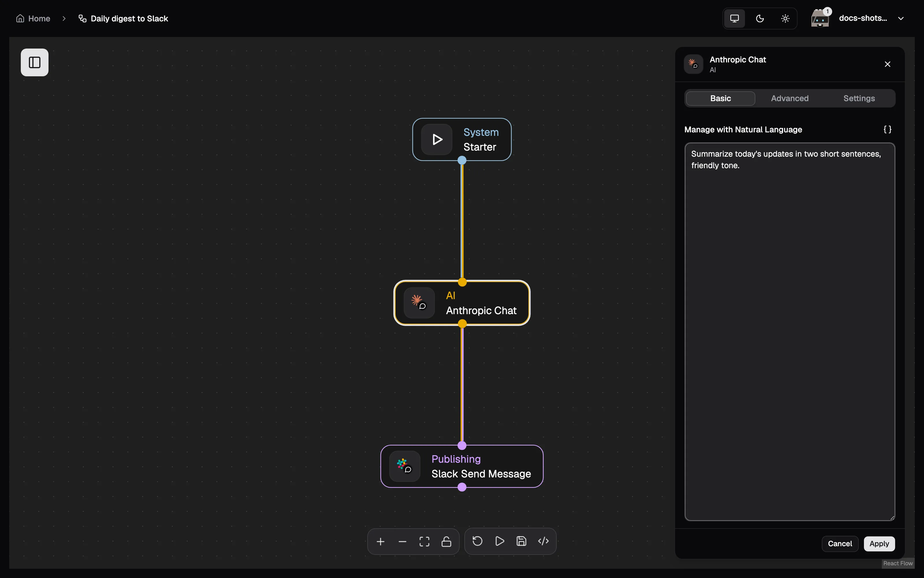Open the Settings tab
The width and height of the screenshot is (924, 578).
[859, 98]
